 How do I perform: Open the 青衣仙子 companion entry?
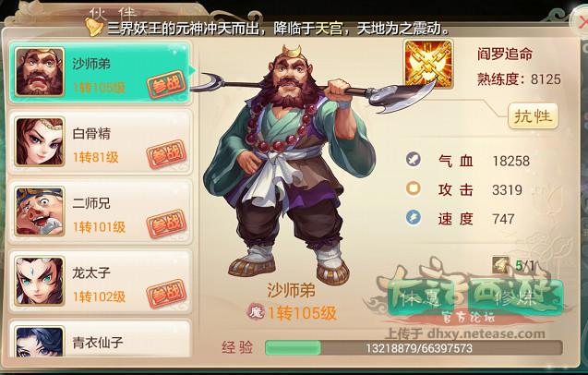point(100,339)
